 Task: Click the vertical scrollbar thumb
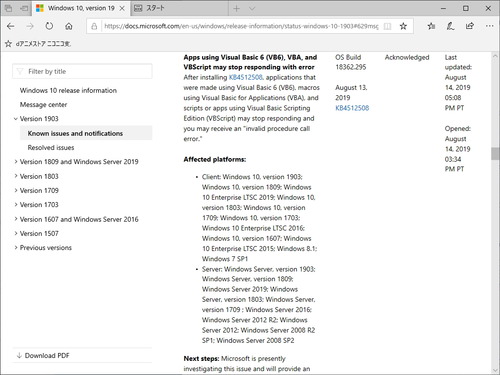tap(495, 154)
